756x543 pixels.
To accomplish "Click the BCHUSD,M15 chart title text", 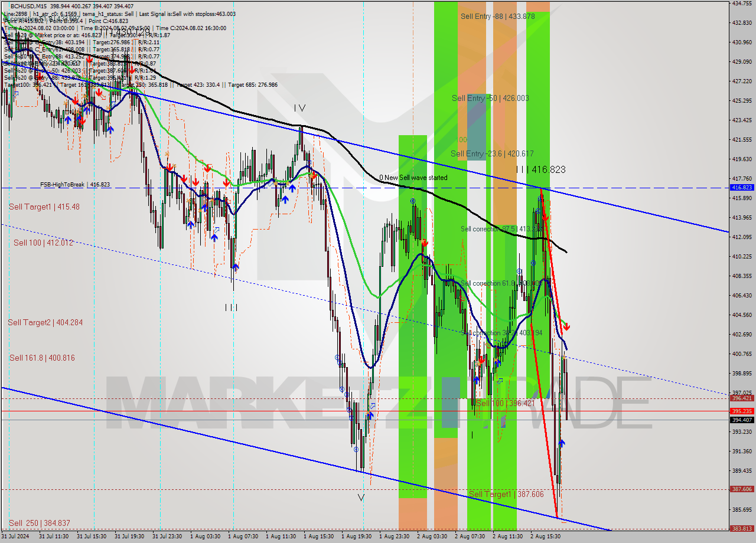I will [x=29, y=5].
